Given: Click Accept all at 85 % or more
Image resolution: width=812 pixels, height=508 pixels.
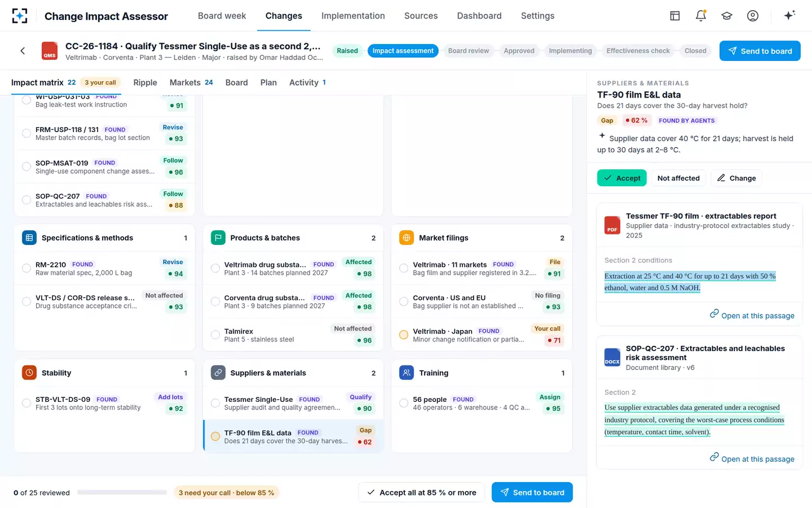Looking at the screenshot, I should point(422,492).
